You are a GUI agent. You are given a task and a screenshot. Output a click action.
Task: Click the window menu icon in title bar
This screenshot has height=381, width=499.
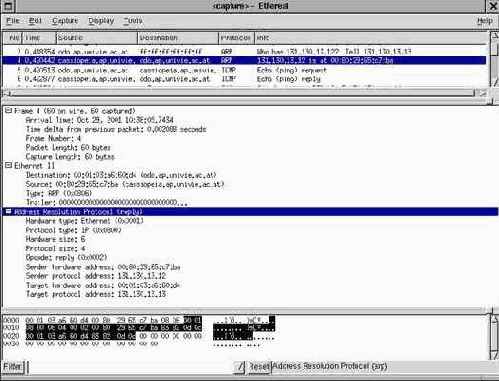8,6
